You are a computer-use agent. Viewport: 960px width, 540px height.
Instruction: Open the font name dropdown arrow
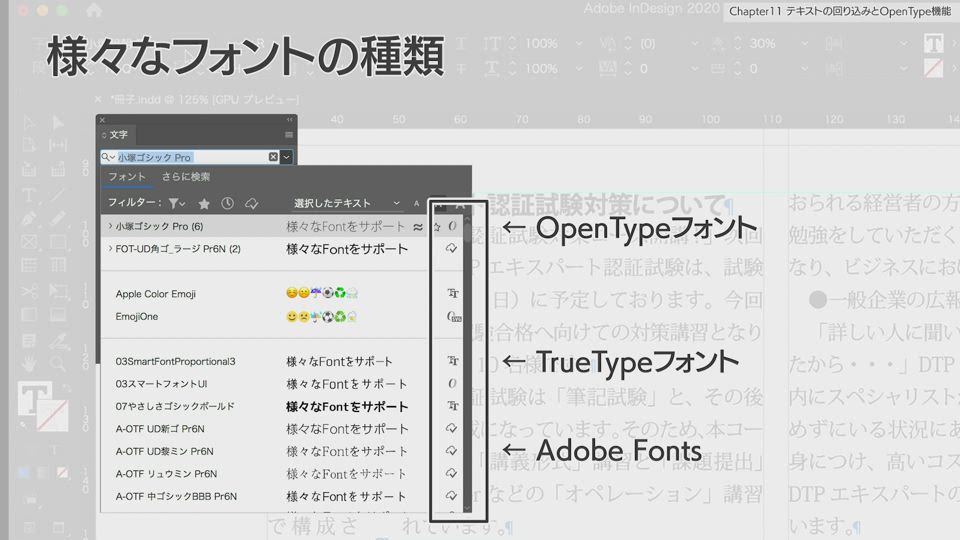[x=287, y=157]
